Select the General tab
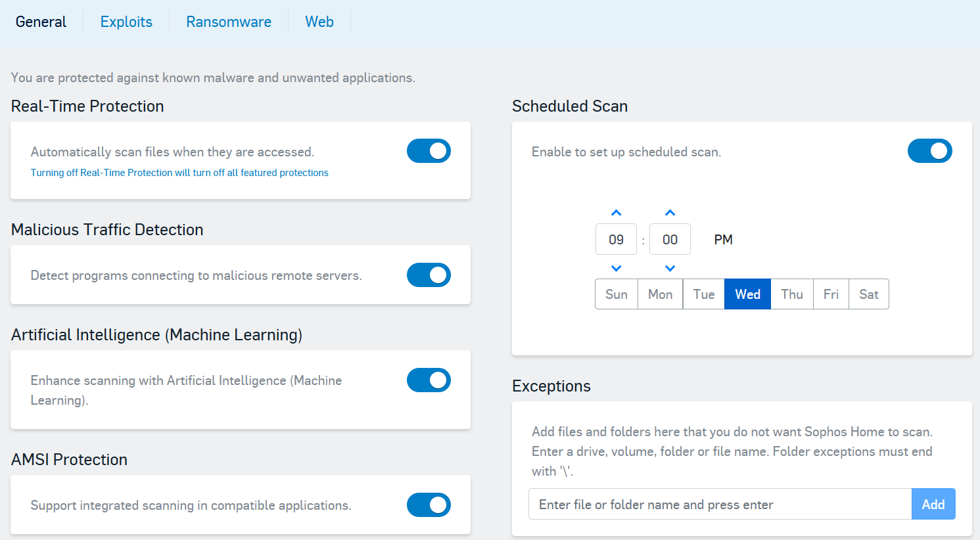This screenshot has width=980, height=540. click(41, 22)
